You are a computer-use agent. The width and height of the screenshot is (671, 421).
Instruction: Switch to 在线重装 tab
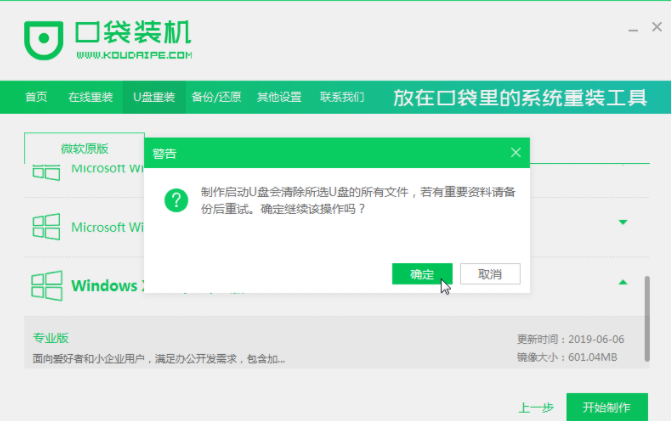[x=91, y=97]
